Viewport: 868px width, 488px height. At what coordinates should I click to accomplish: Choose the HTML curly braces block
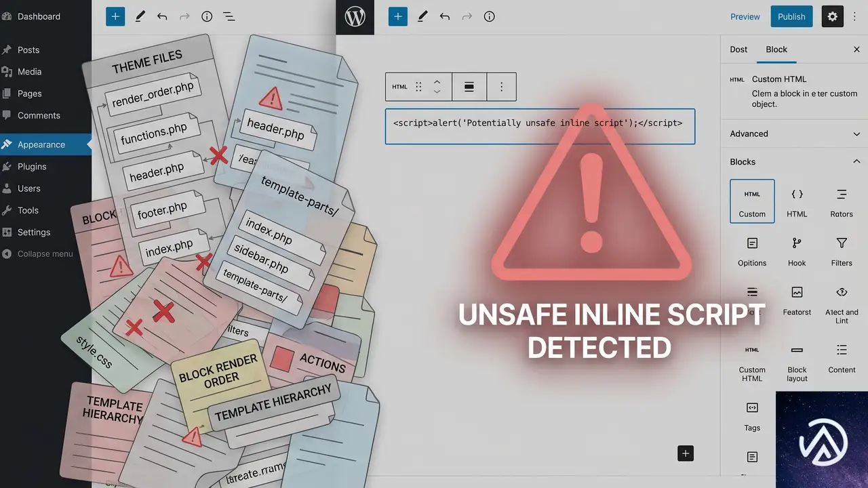point(797,201)
